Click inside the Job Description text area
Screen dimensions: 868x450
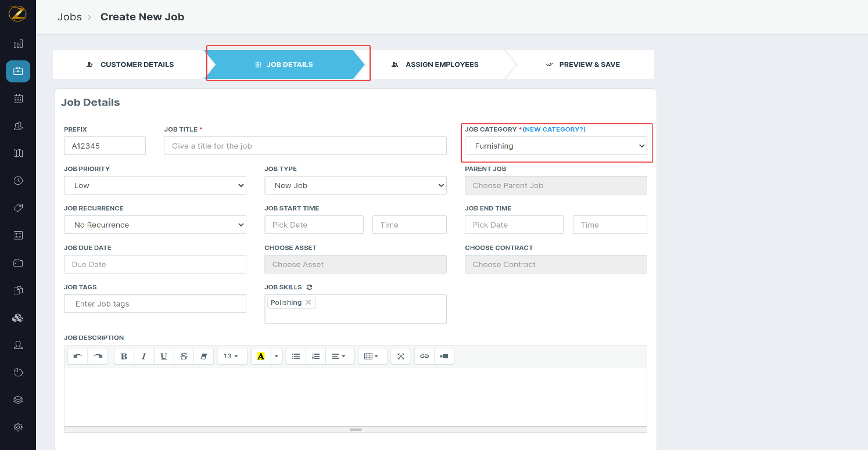coord(356,397)
